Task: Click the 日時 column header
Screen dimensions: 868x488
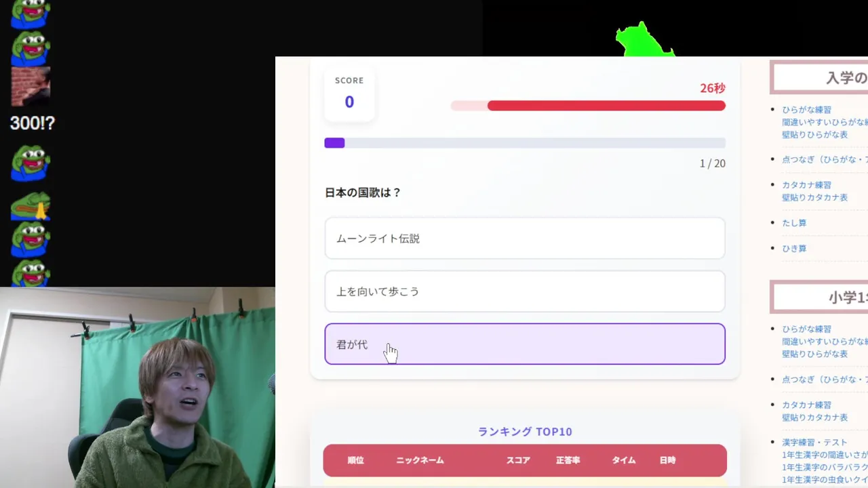Action: coord(668,460)
